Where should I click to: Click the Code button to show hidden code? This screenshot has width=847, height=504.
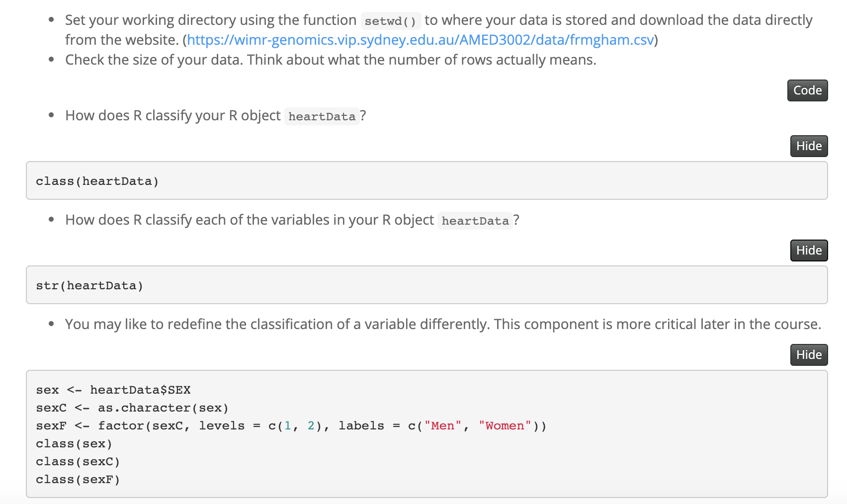807,90
